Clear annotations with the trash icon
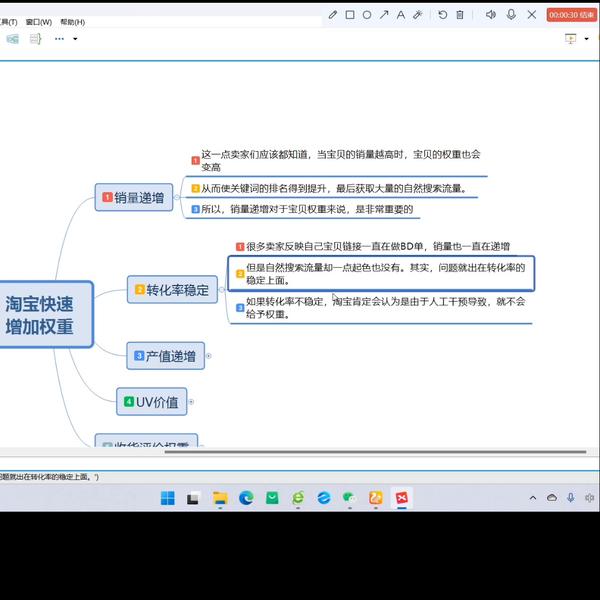Viewport: 600px width, 600px height. coord(460,15)
